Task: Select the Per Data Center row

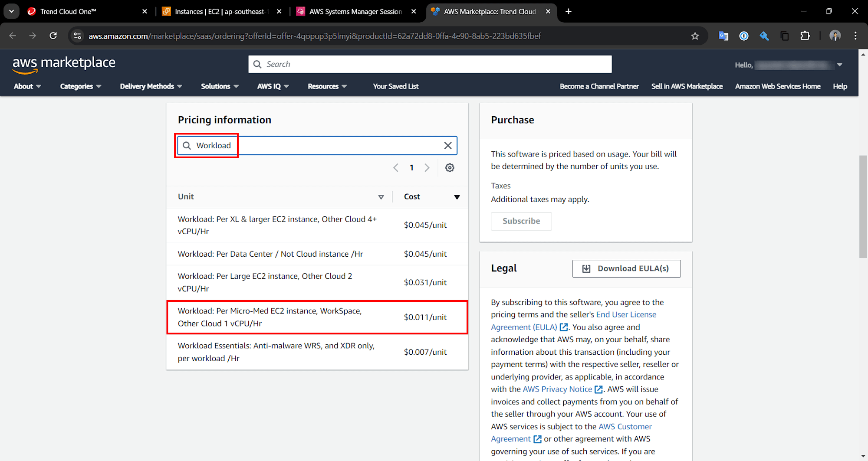Action: pos(317,254)
